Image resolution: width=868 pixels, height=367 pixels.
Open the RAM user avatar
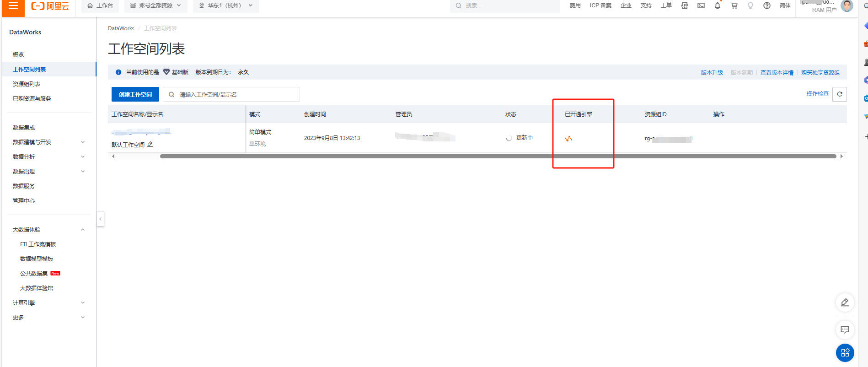(x=847, y=5)
